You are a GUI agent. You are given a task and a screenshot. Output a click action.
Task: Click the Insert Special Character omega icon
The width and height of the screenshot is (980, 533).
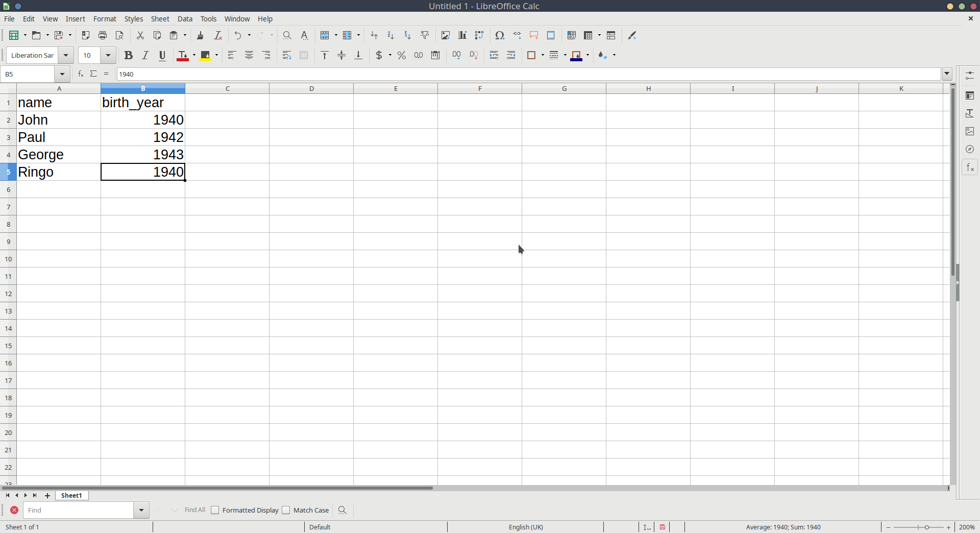(500, 35)
